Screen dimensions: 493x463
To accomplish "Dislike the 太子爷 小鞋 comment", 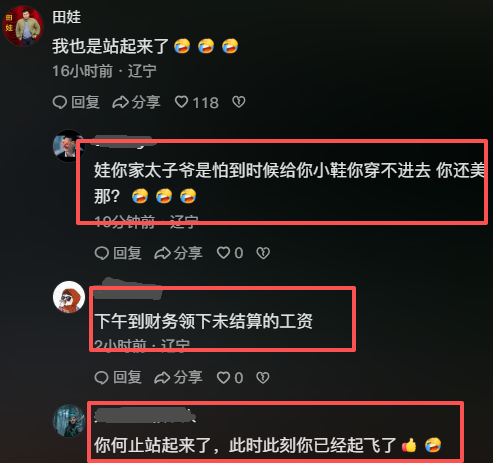I will 263,253.
